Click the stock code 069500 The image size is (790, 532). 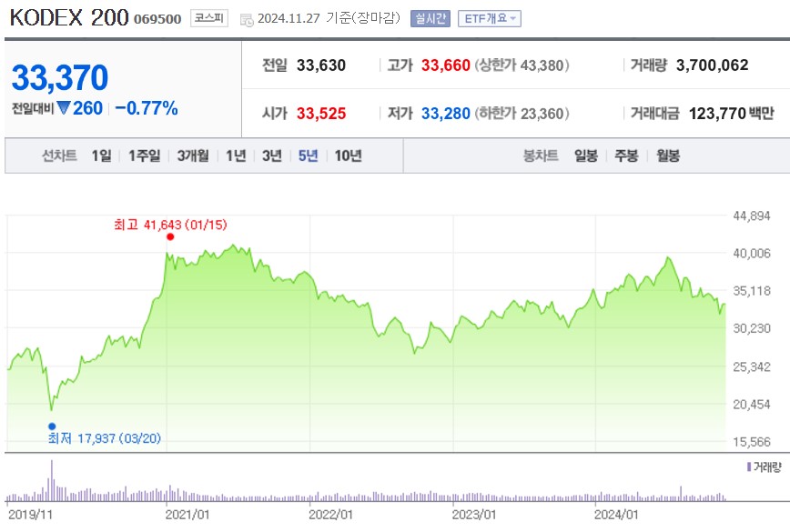click(157, 19)
